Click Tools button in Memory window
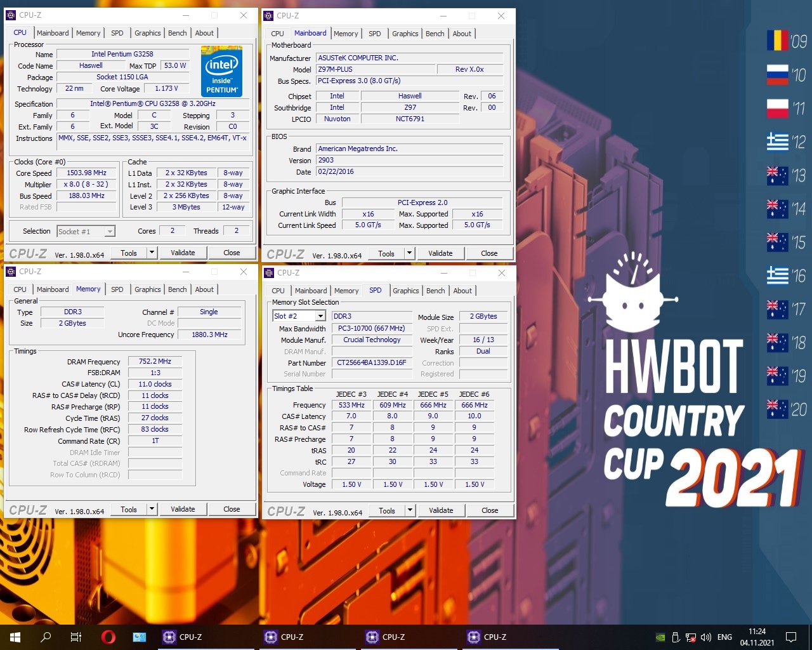 click(x=129, y=509)
